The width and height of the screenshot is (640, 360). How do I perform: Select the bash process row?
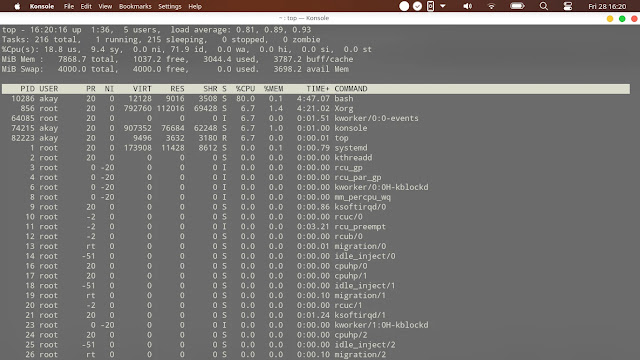316,99
